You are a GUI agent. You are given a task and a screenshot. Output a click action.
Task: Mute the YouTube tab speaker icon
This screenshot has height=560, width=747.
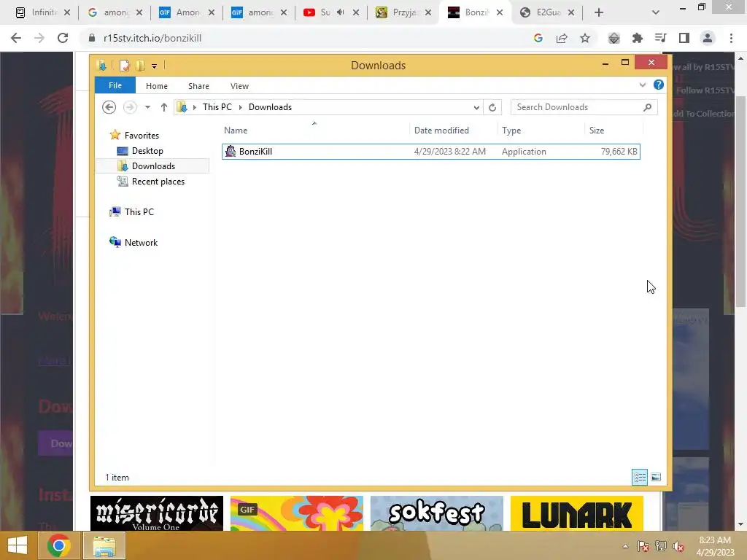pyautogui.click(x=340, y=12)
